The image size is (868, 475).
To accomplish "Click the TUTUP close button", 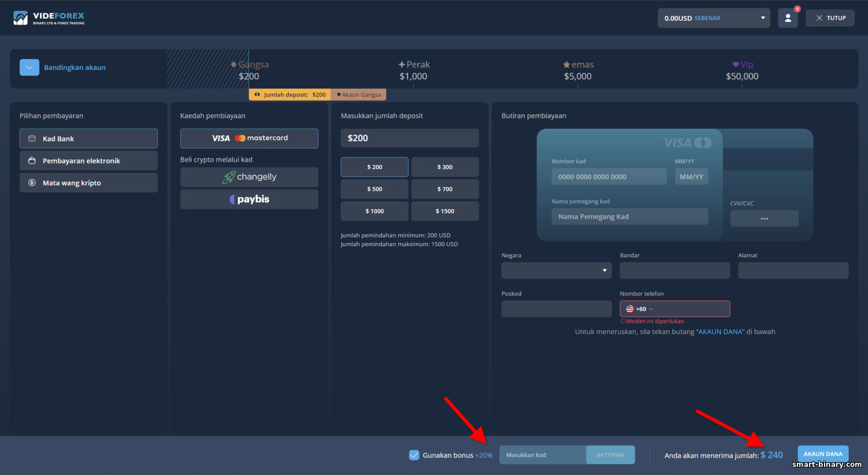I will point(830,18).
